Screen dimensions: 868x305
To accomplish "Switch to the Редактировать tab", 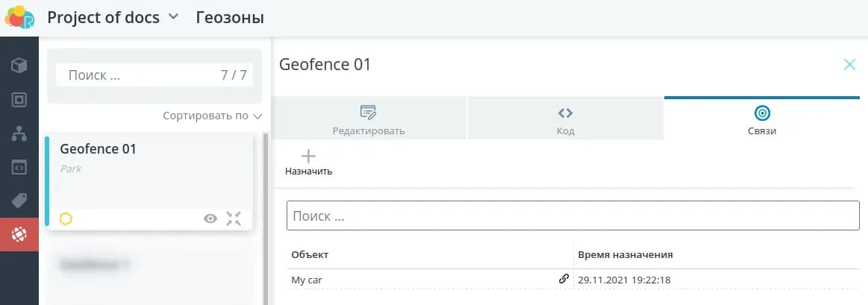I will pyautogui.click(x=369, y=119).
